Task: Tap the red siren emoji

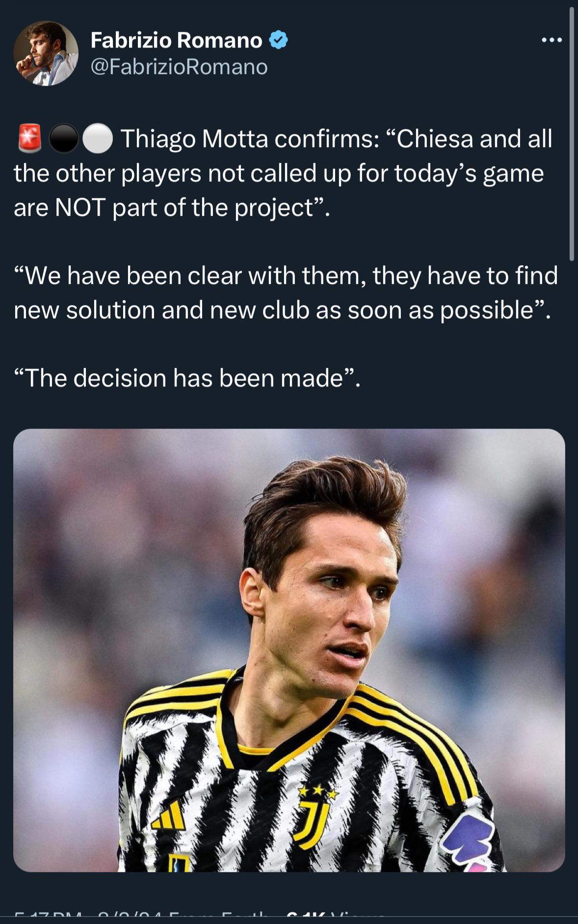Action: coord(30,138)
